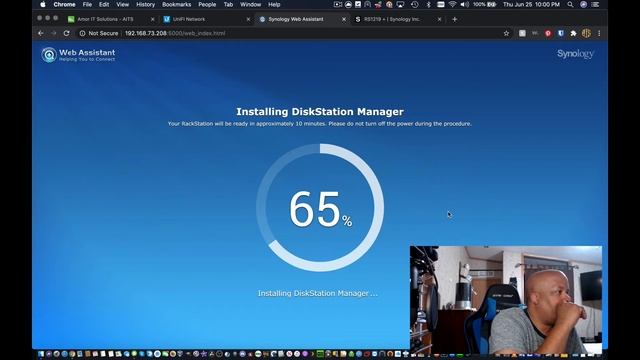640x360 pixels.
Task: Close the Synology Web Assistant tab
Action: coord(344,19)
